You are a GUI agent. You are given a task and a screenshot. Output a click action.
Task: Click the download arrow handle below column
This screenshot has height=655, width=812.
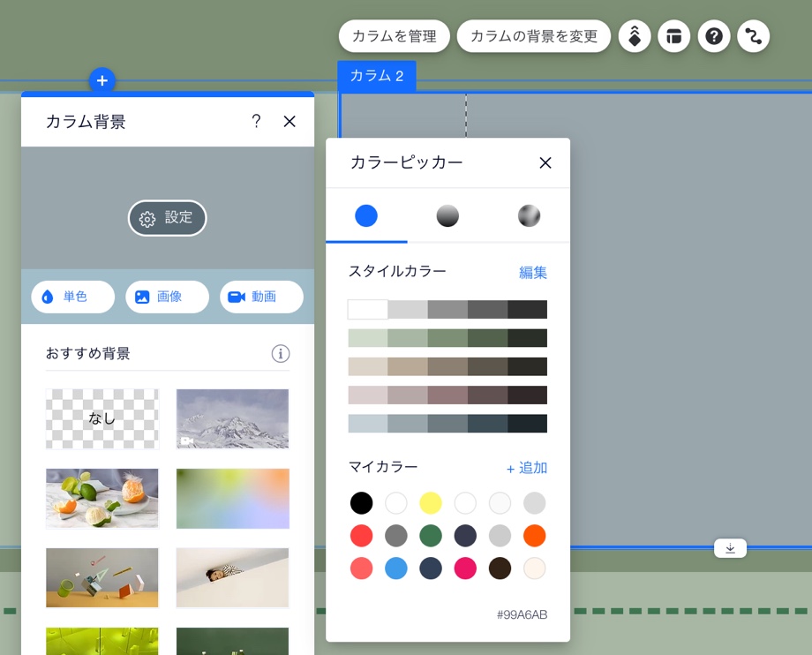tap(730, 548)
